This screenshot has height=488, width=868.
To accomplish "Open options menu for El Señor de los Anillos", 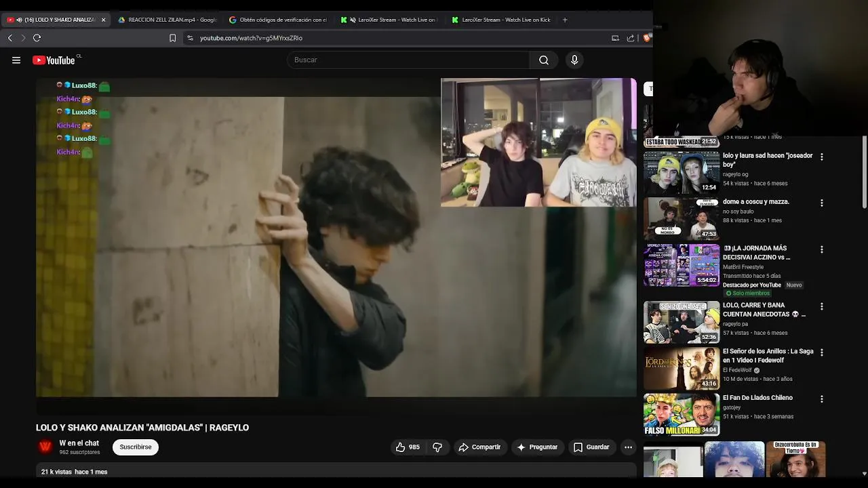I will click(x=822, y=352).
